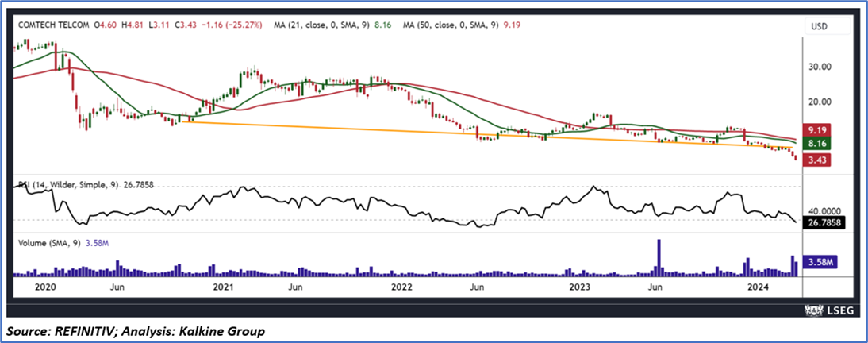Click the Volume SMA 9 indicator label

(x=63, y=241)
